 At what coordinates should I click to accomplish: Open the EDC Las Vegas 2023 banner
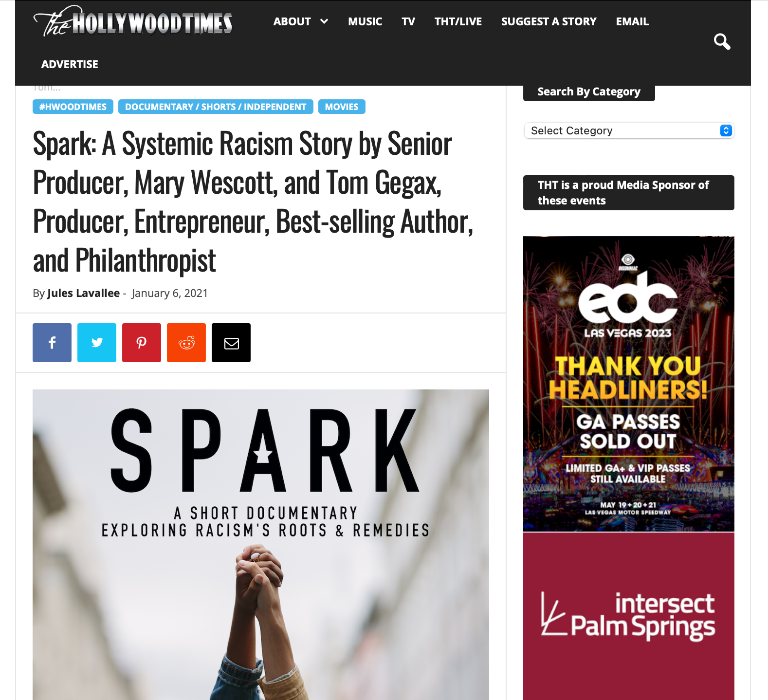[629, 384]
